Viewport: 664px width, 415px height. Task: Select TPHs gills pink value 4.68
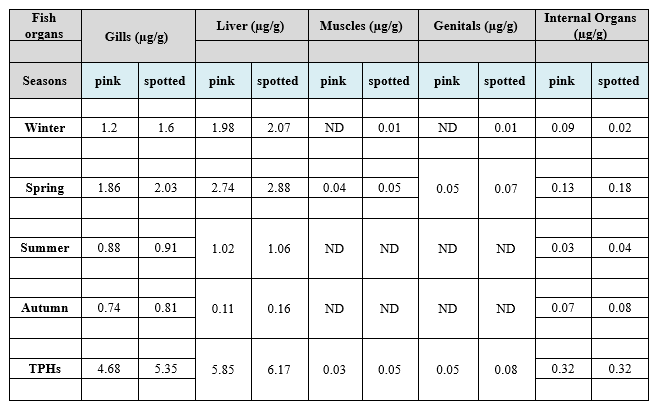click(x=109, y=368)
